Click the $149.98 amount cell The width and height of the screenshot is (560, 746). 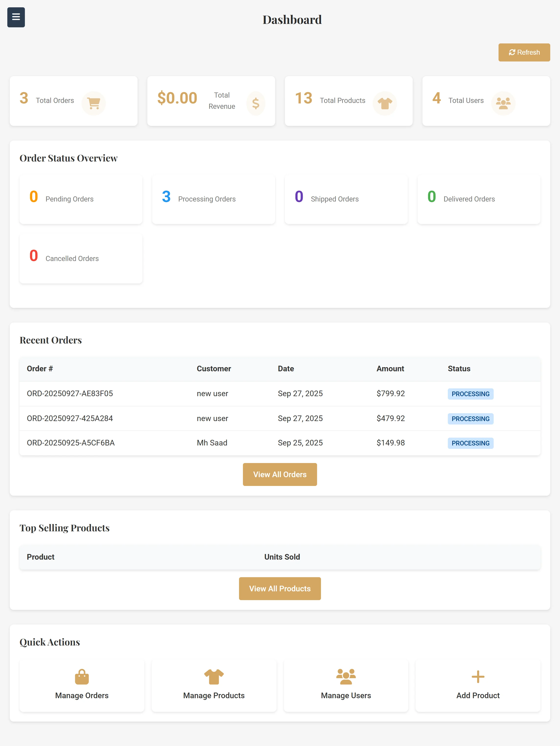[391, 443]
